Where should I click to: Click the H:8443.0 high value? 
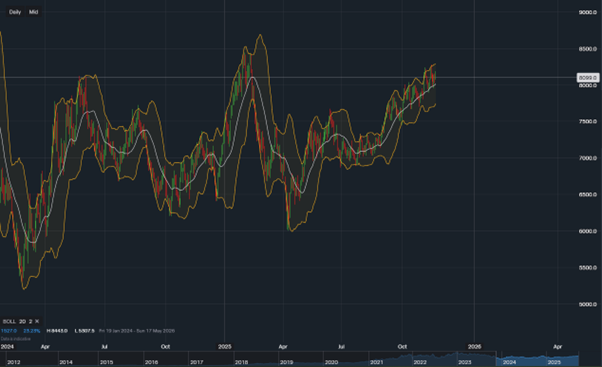coord(57,331)
